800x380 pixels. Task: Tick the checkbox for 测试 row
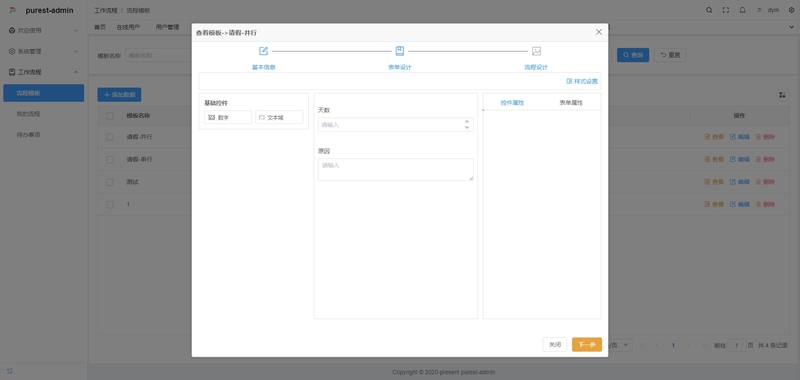(x=110, y=182)
